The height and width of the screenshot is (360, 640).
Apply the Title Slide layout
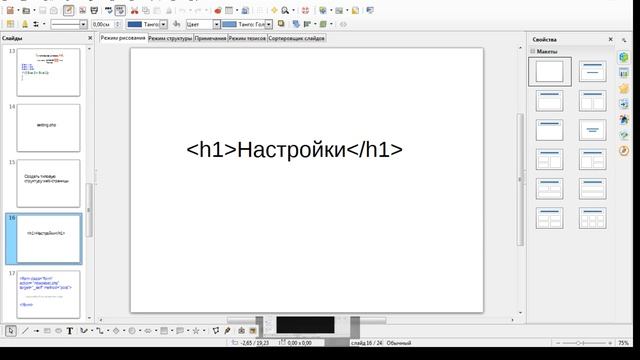point(593,71)
